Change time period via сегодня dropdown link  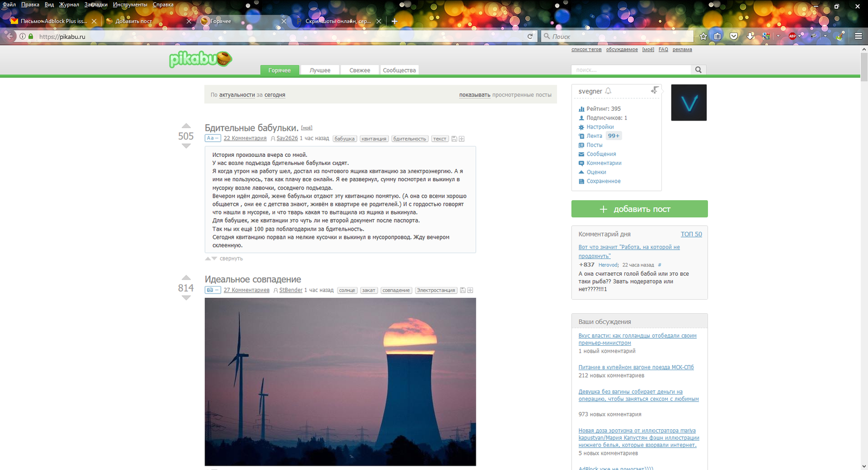(275, 95)
